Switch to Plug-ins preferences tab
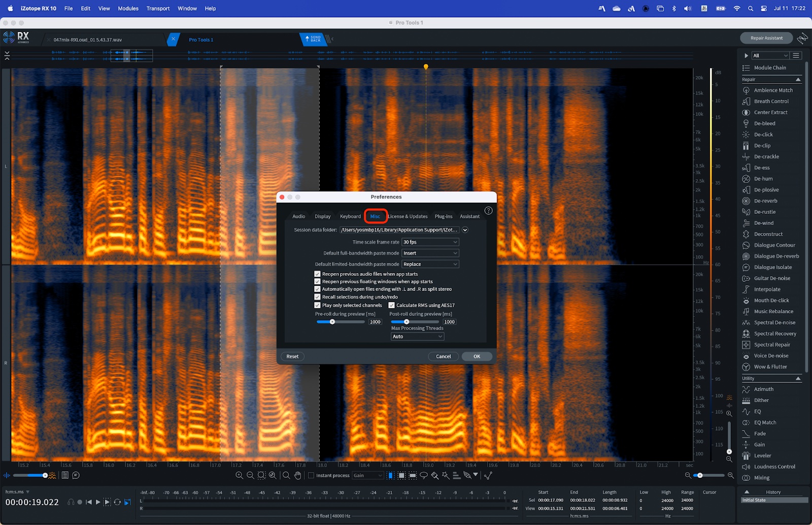 click(444, 216)
